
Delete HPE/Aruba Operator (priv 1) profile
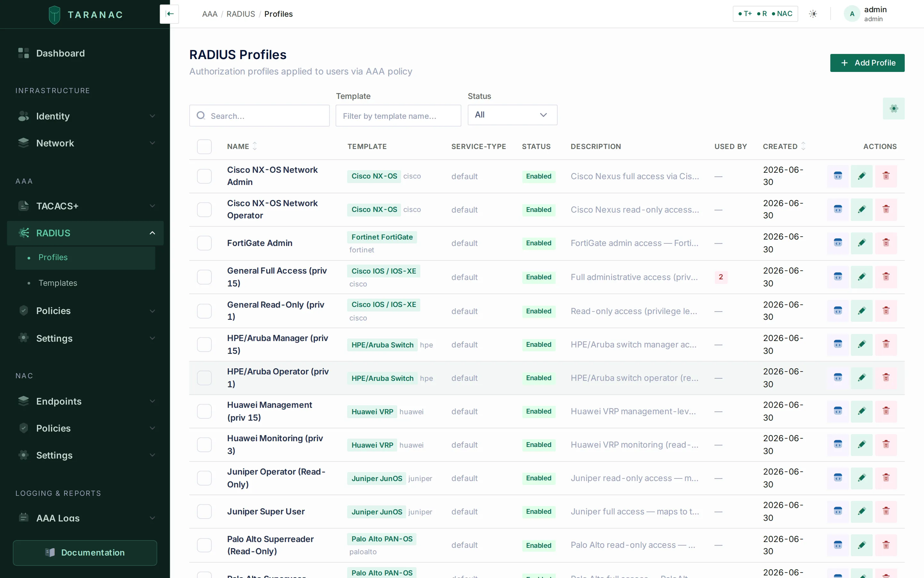(886, 378)
